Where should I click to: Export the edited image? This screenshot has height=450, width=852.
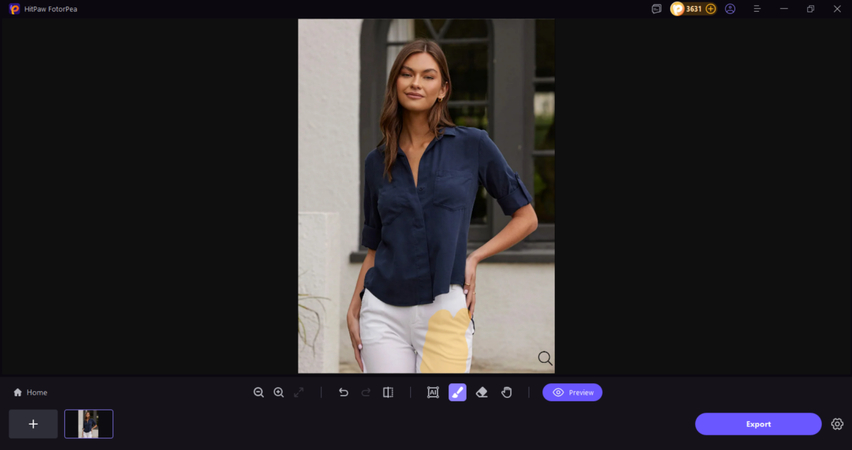(x=758, y=424)
